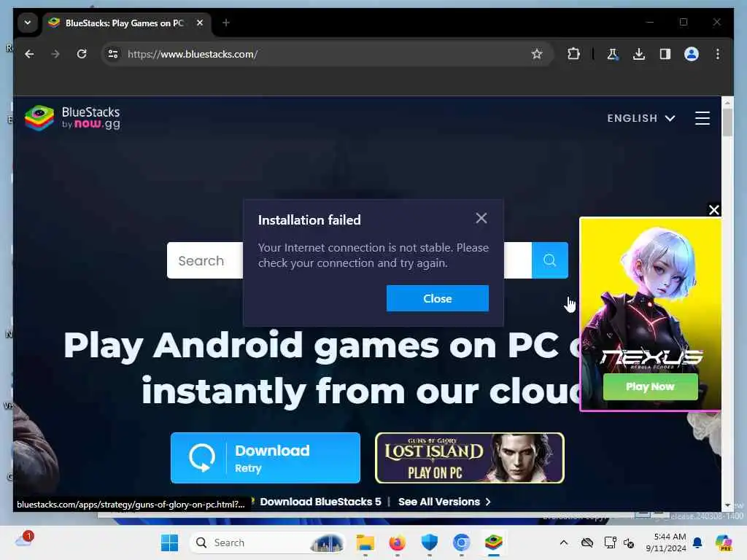Close the BlueStacks browser tab
Viewport: 747px width, 560px height.
click(200, 23)
